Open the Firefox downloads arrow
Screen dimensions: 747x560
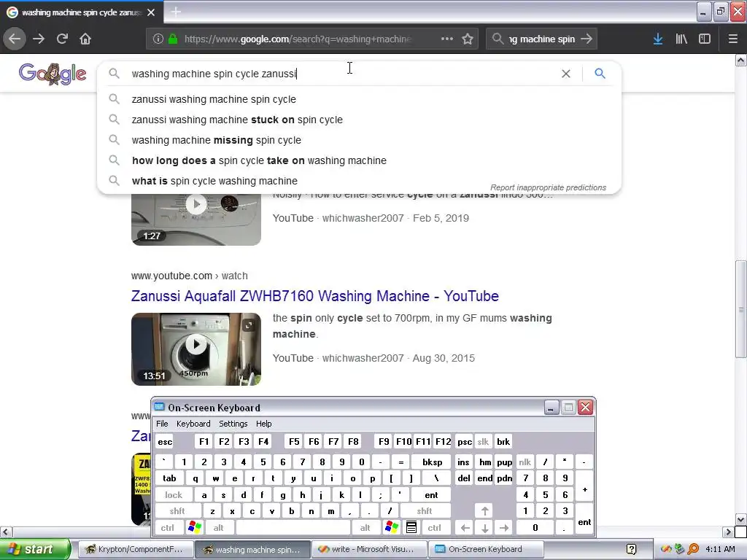coord(658,39)
